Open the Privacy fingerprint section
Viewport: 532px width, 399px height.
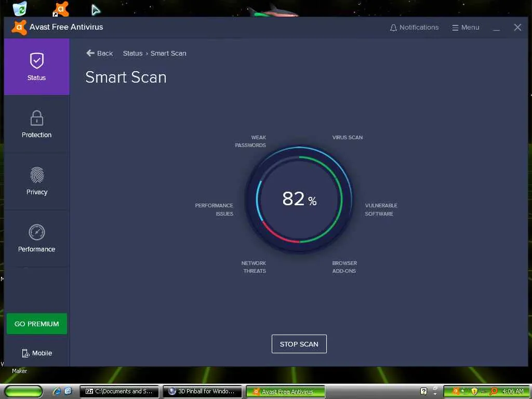pyautogui.click(x=37, y=181)
